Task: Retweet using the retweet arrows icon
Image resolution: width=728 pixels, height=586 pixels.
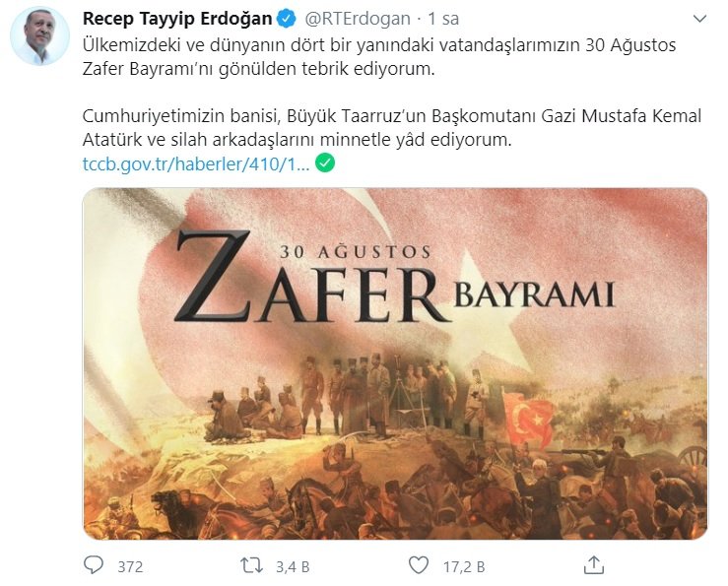Action: click(x=251, y=565)
